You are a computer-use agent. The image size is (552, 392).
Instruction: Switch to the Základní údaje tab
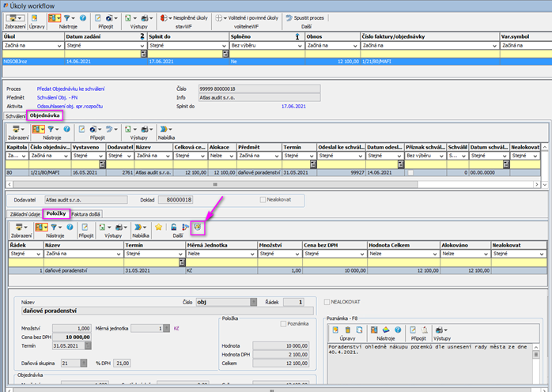point(24,213)
